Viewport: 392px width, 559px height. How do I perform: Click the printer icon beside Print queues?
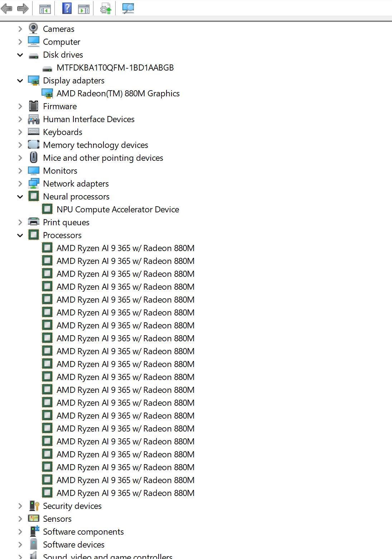(x=34, y=222)
